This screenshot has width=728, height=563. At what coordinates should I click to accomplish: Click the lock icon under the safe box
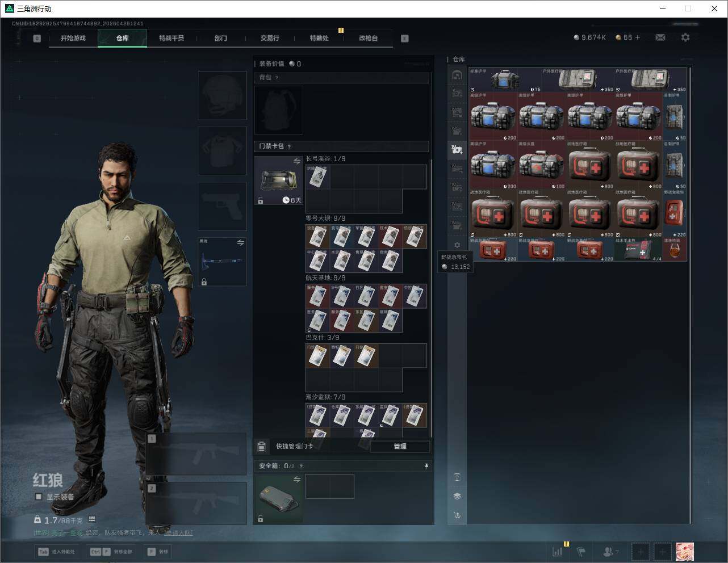point(261,519)
